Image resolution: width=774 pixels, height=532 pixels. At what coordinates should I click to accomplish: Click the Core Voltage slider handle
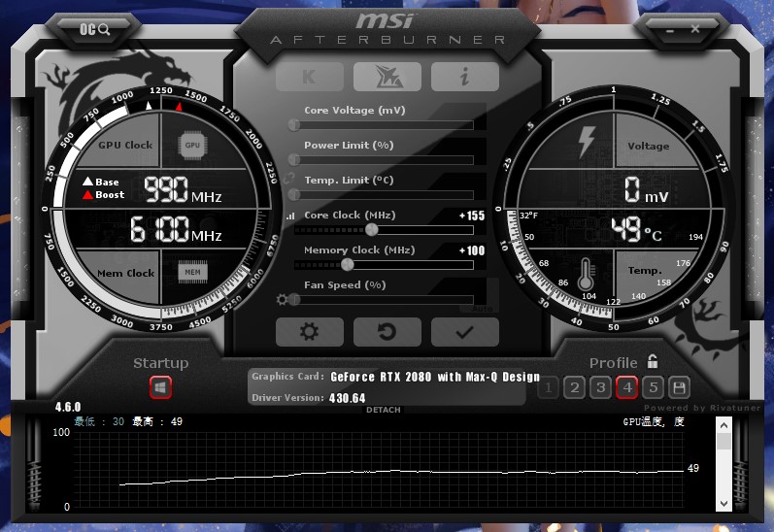294,125
